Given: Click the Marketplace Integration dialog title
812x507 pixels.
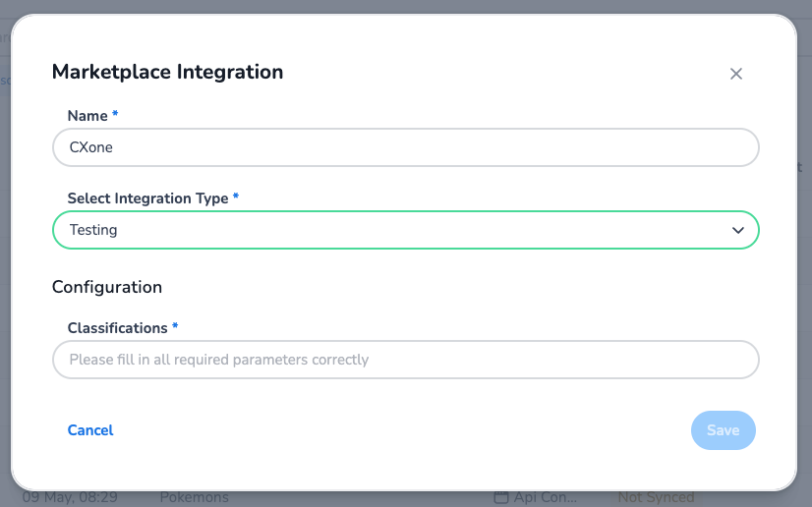Looking at the screenshot, I should click(x=167, y=72).
